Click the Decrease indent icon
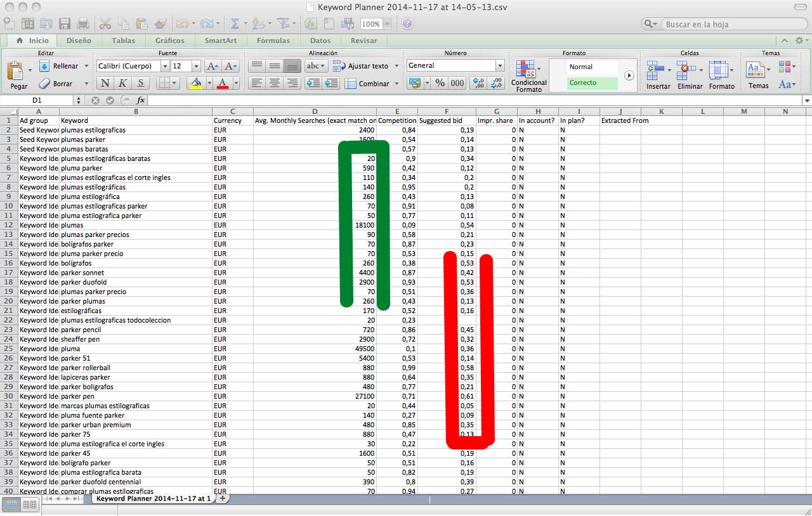This screenshot has height=516, width=812. (x=313, y=83)
